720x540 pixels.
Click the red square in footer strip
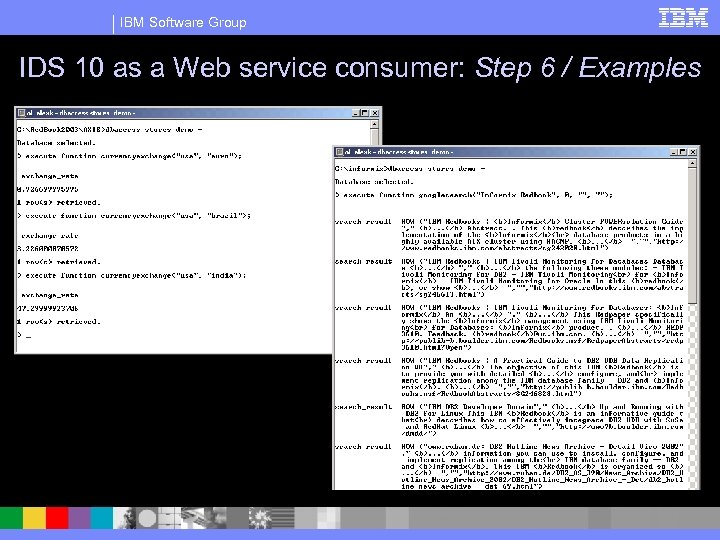pos(57,518)
